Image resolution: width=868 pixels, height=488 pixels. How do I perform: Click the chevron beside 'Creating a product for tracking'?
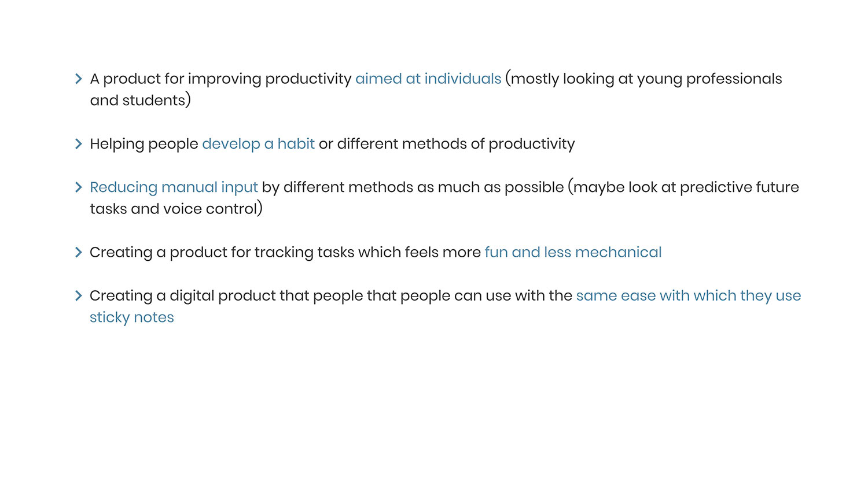click(x=79, y=252)
